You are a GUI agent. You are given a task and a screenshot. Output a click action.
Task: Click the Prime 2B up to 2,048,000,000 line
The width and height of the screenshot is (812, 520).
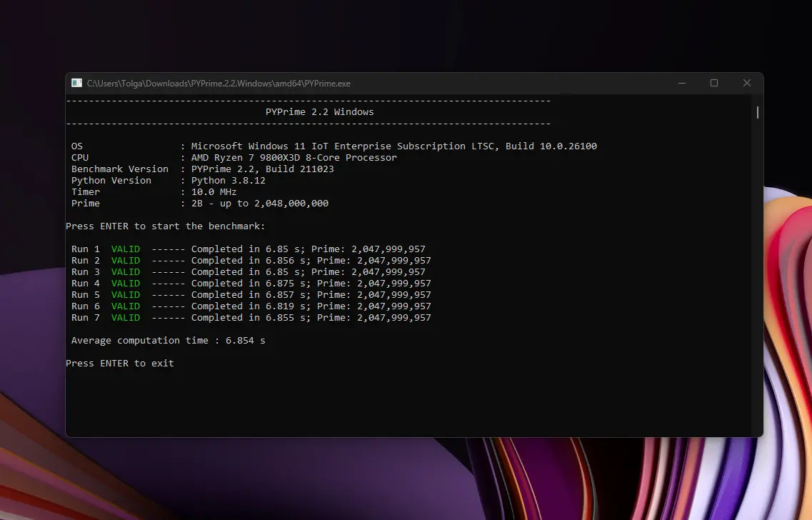(200, 203)
